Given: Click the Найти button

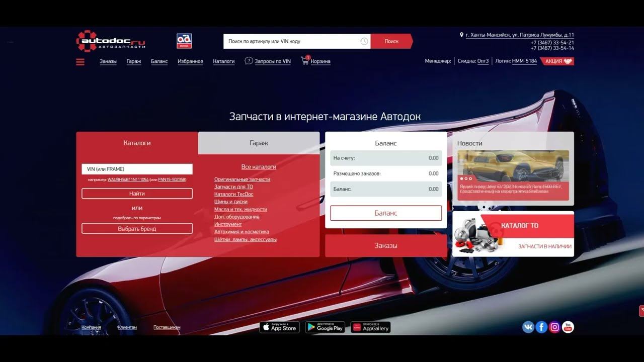Looking at the screenshot, I should [x=137, y=194].
